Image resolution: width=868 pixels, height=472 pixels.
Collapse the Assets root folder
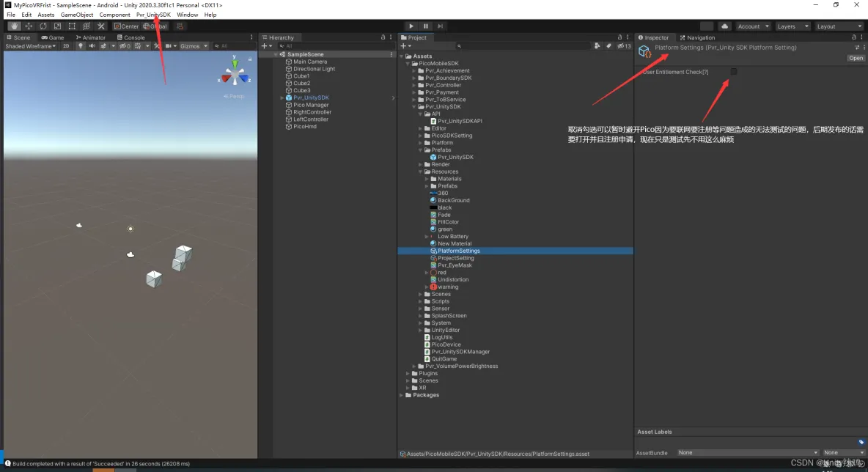coord(402,56)
